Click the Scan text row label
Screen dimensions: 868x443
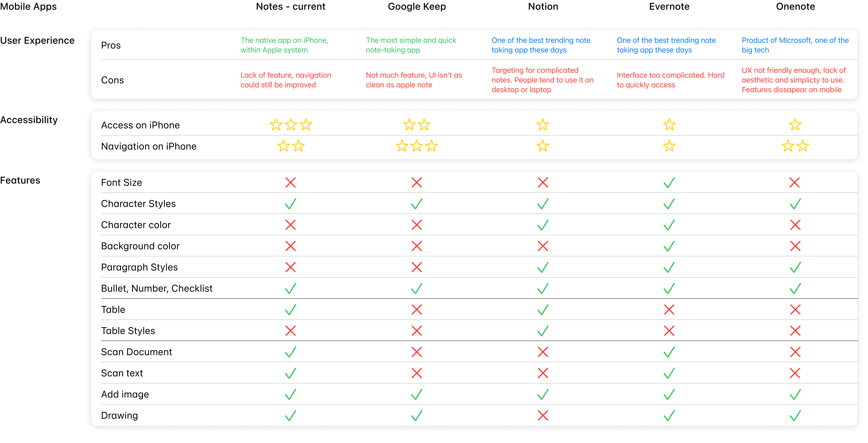(122, 373)
